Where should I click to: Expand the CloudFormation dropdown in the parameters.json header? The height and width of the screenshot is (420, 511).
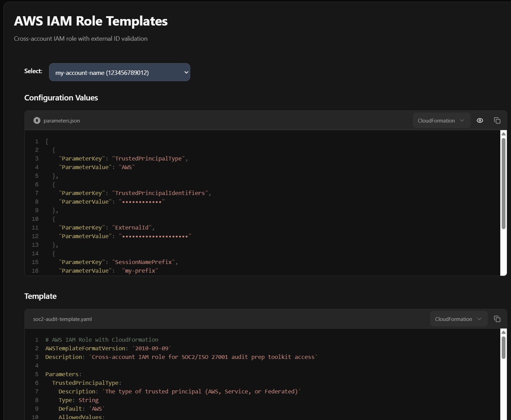tap(441, 120)
